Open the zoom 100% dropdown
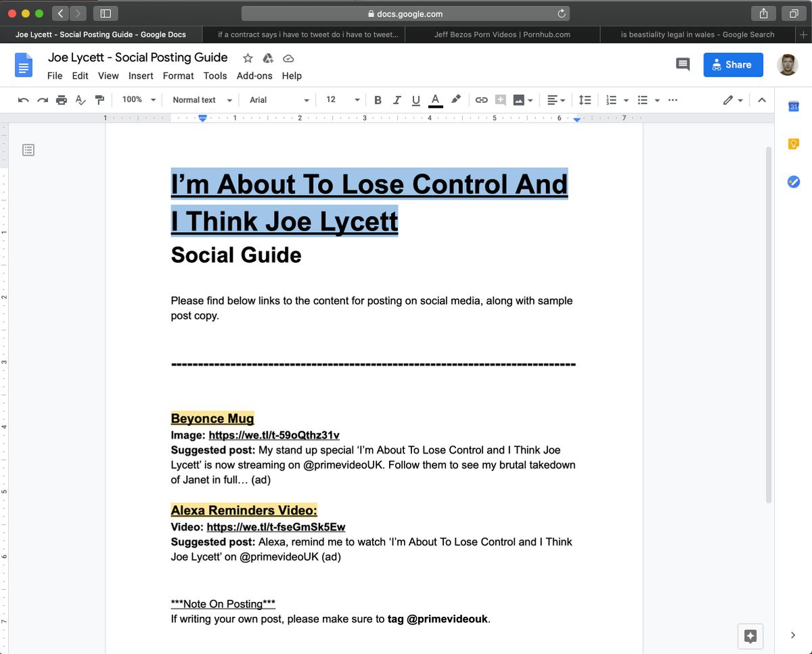The height and width of the screenshot is (654, 812). click(x=139, y=100)
